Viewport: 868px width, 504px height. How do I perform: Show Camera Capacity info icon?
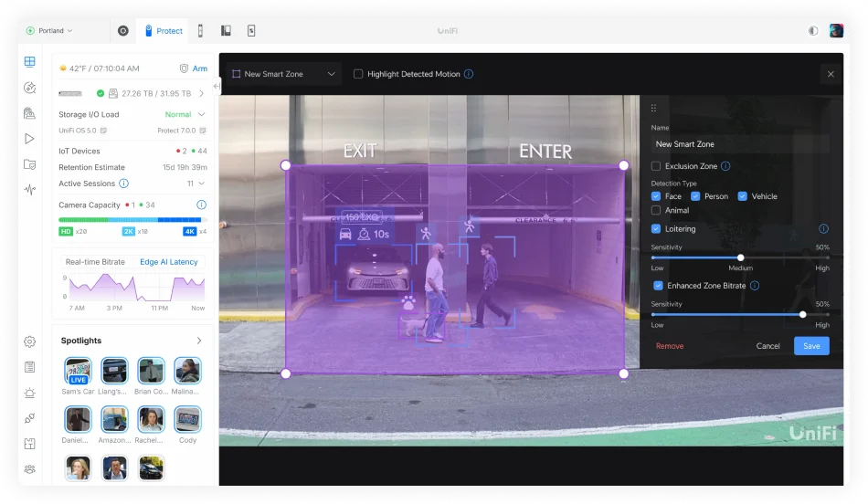202,205
